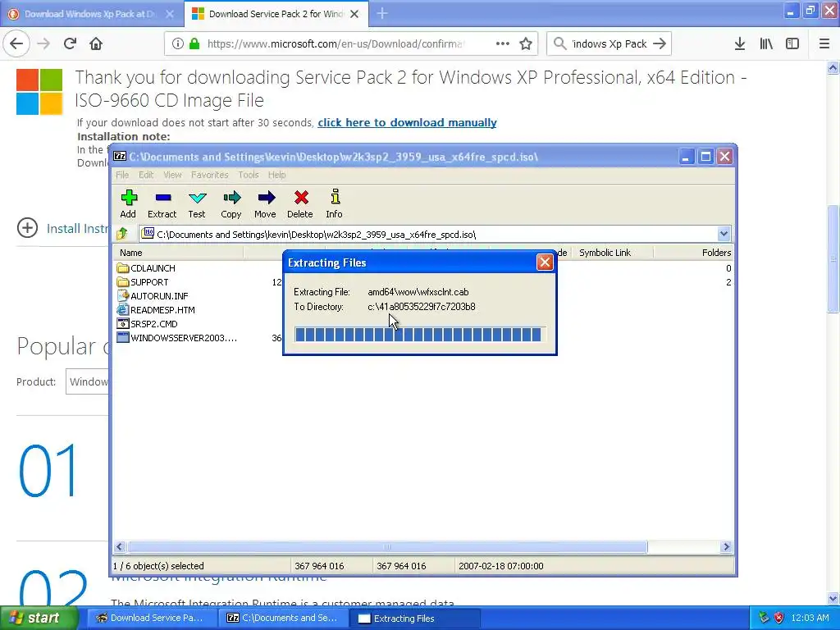Click the Delete toolbar icon
Screen dimensions: 840x630
(x=300, y=204)
